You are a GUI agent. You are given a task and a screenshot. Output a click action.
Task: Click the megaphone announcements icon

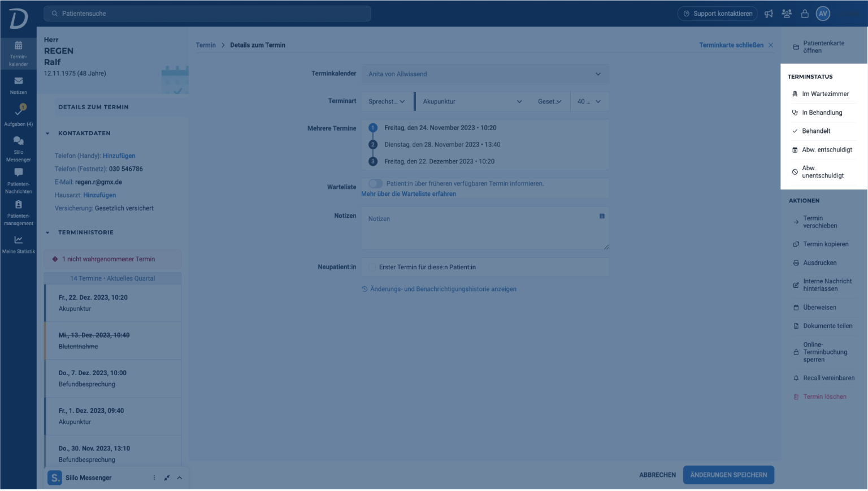click(769, 14)
